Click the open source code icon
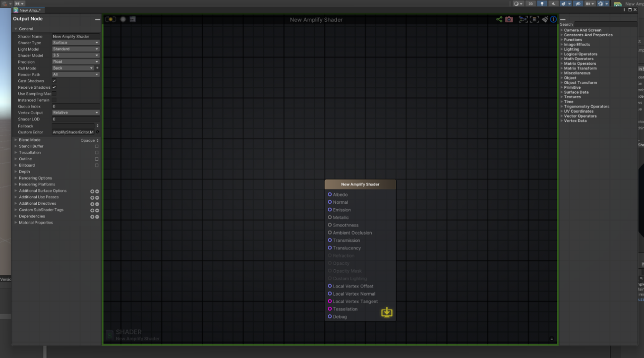This screenshot has height=358, width=644. coord(132,19)
